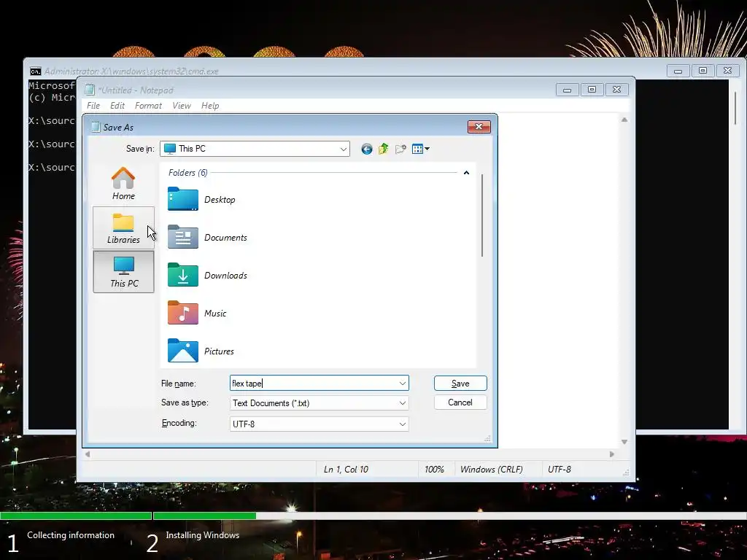Screen dimensions: 747x560
Task: Go up one level with the folder-up icon
Action: point(384,149)
